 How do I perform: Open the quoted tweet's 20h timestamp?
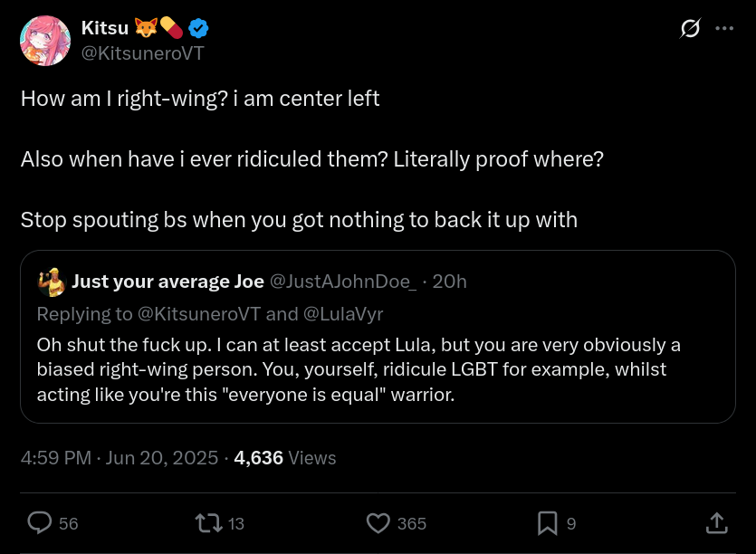point(450,282)
